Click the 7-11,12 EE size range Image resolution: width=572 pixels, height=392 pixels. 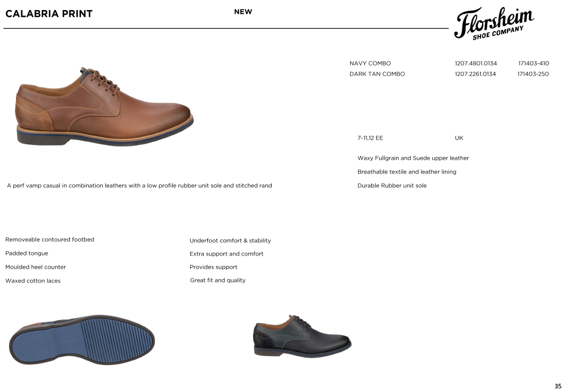click(370, 138)
